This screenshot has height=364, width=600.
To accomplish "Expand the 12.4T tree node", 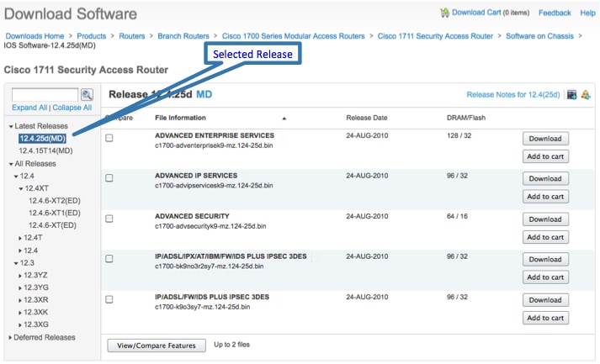I will (20, 238).
